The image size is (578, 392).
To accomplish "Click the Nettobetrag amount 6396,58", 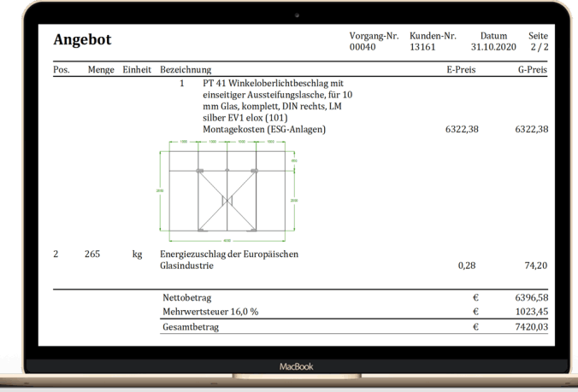I will point(532,297).
